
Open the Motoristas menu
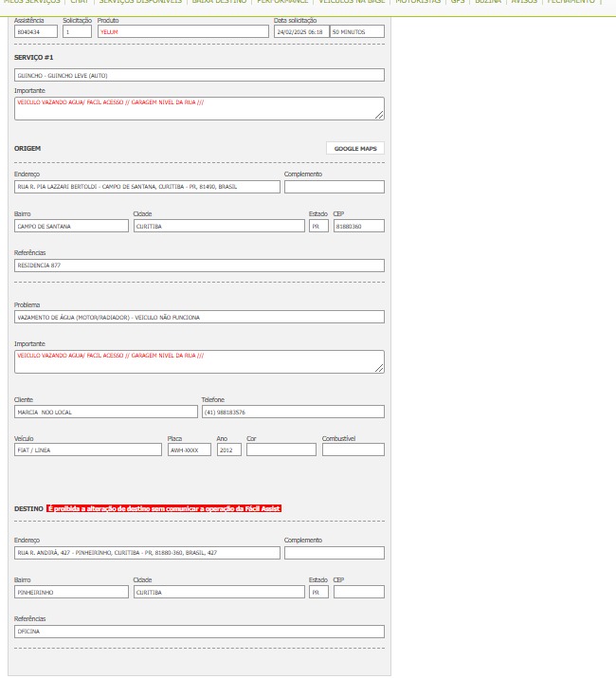tap(418, 2)
